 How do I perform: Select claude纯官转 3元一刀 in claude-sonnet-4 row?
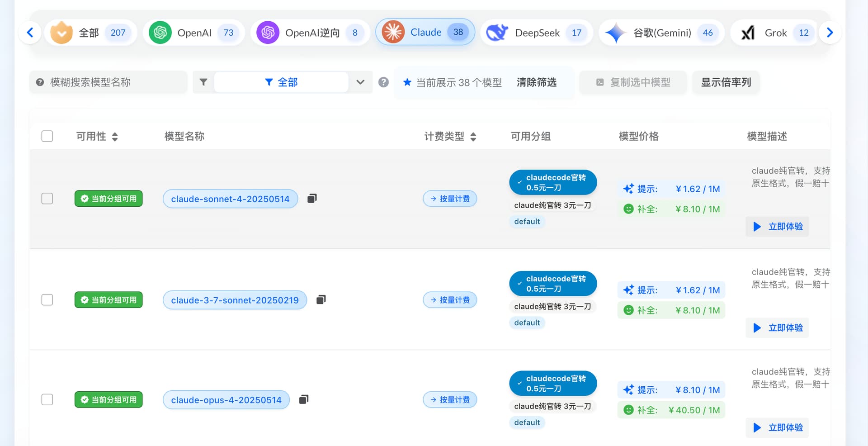pos(552,205)
